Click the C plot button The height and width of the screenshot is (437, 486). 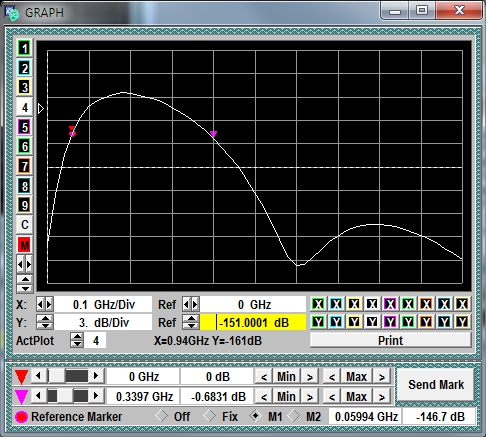tap(24, 225)
